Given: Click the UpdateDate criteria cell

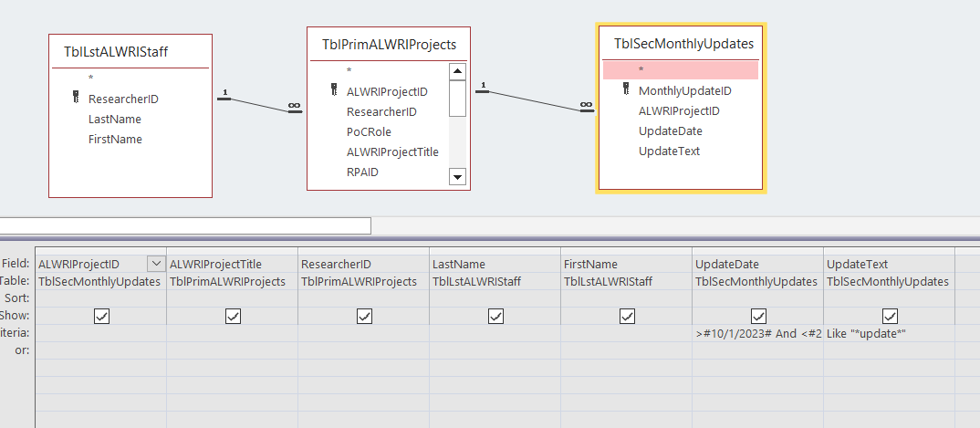Looking at the screenshot, I should 757,334.
